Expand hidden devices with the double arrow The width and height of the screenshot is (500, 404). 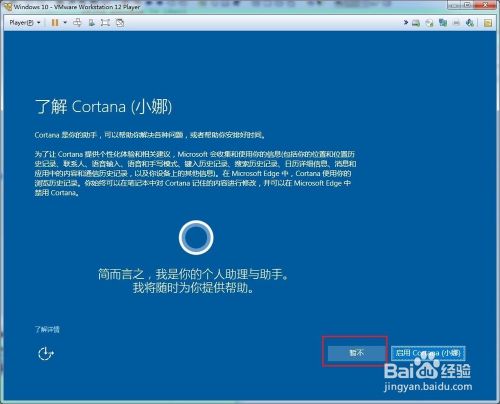click(406, 23)
